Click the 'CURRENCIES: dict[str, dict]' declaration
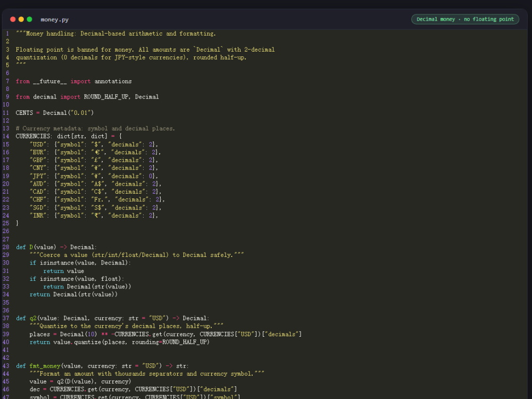This screenshot has width=532, height=399. 61,136
